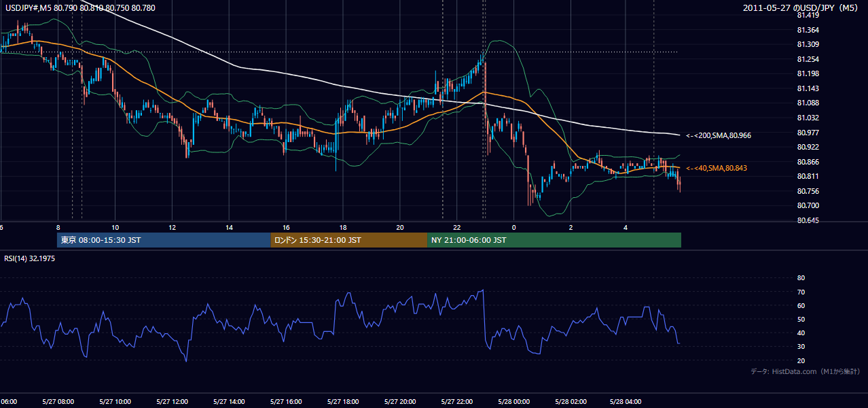Click the 81.254 price axis label

pyautogui.click(x=808, y=59)
